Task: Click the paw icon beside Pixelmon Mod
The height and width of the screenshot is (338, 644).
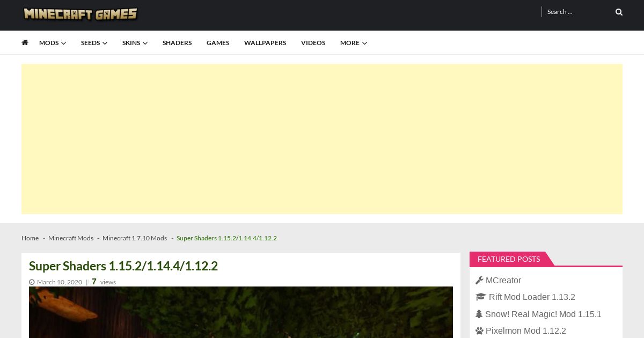Action: (479, 330)
